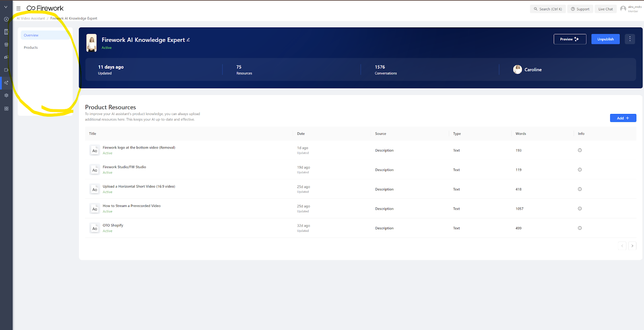Screen dimensions: 644x330
Task: Click the Type column header
Action: pos(457,134)
